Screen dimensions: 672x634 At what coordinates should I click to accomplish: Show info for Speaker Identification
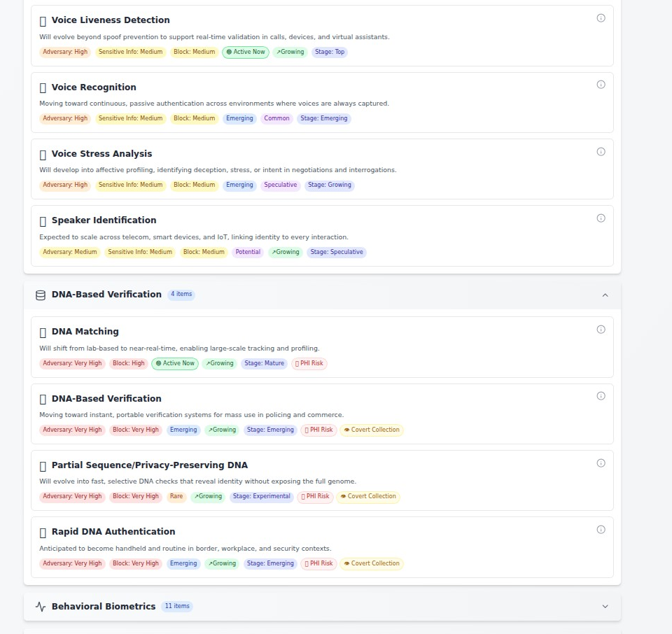tap(601, 218)
